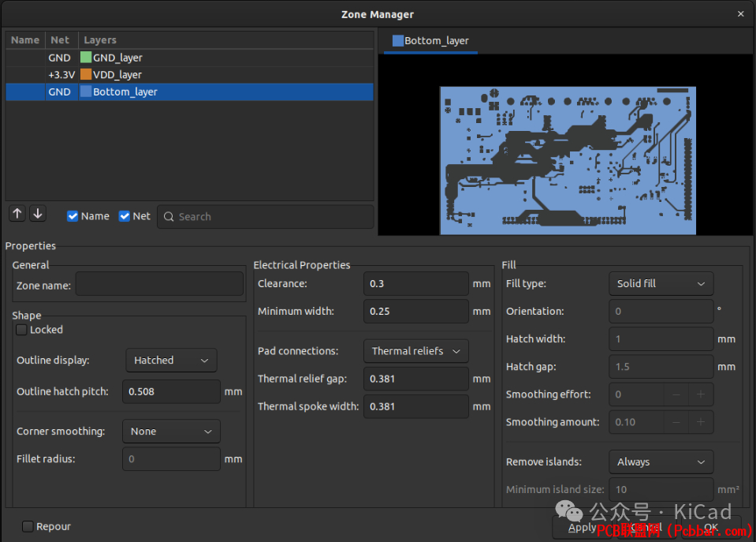Open the Fill type dropdown
Image resolution: width=756 pixels, height=542 pixels.
pos(661,284)
